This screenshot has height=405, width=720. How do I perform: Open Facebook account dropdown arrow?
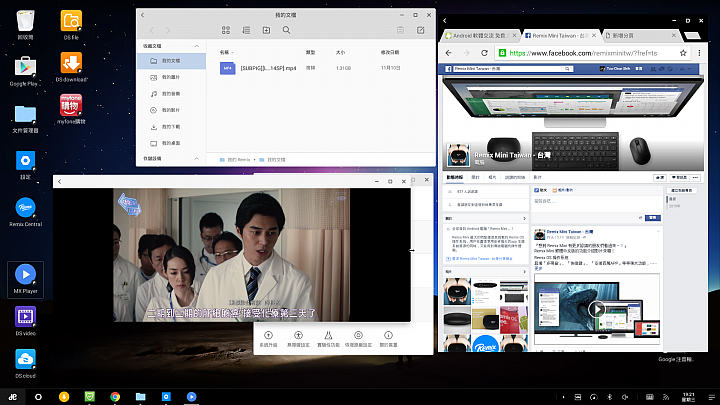pos(690,69)
